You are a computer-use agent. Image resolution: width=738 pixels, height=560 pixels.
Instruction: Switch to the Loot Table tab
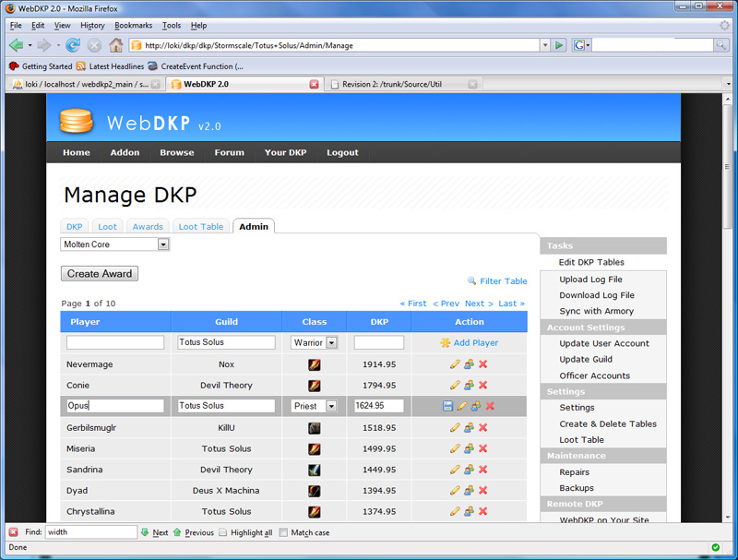(x=200, y=227)
